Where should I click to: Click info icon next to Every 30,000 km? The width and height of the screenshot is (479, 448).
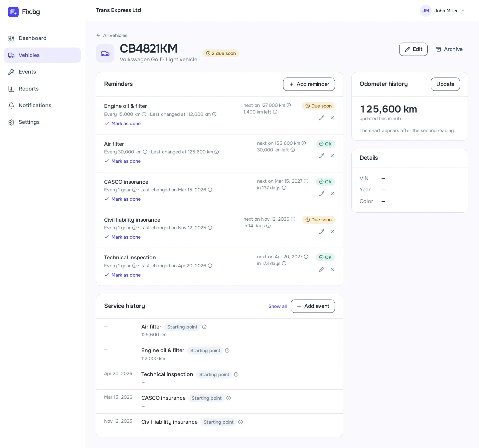(145, 152)
